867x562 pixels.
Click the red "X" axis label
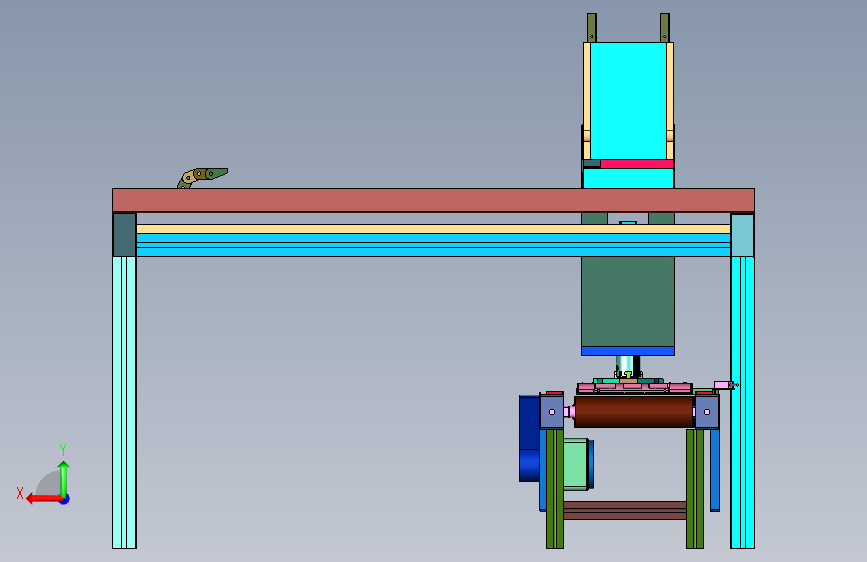point(20,493)
